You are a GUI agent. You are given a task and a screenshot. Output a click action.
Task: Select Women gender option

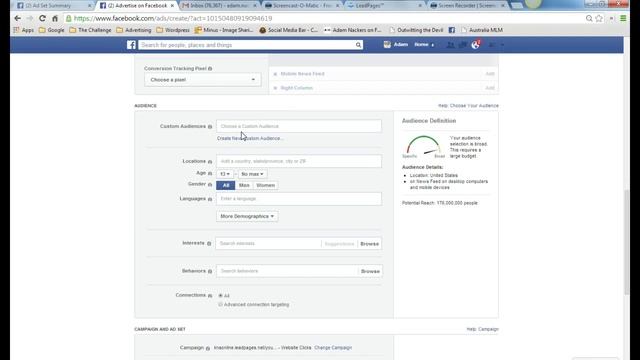tap(265, 185)
